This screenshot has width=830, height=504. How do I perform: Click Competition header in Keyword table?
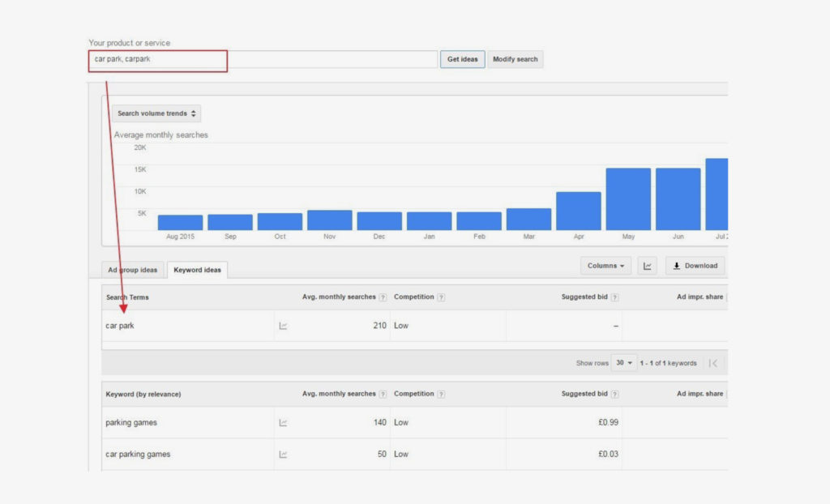(413, 394)
